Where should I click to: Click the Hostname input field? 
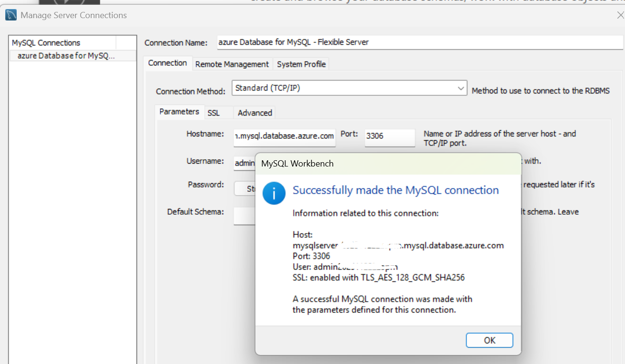click(285, 136)
